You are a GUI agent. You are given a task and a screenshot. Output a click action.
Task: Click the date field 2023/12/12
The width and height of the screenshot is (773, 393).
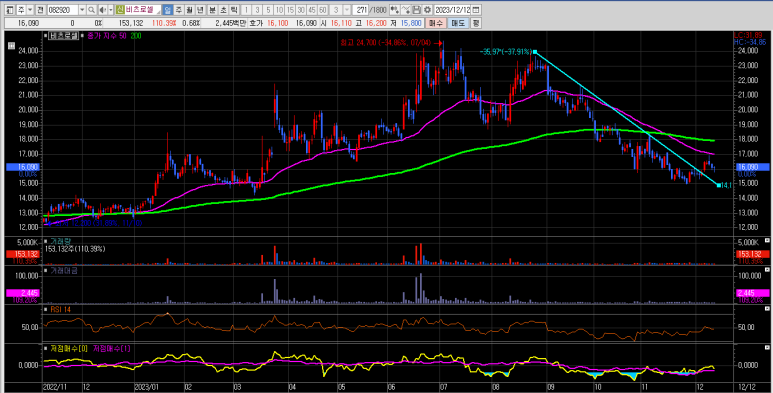[x=452, y=10]
